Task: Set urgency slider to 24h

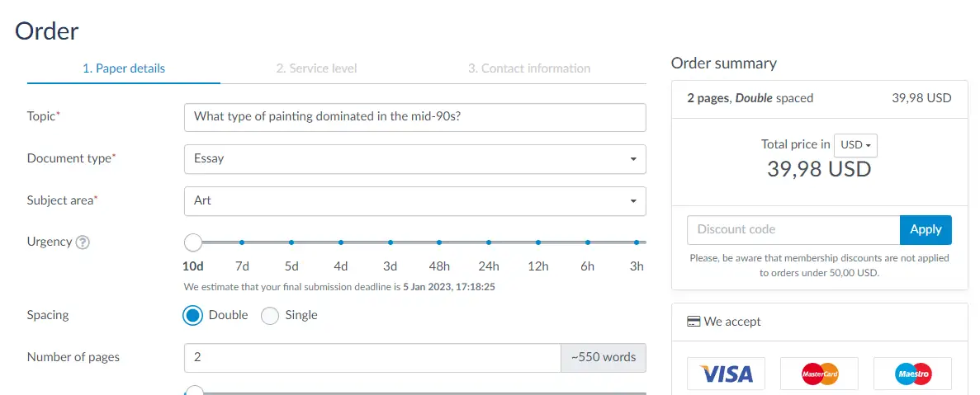Action: point(489,242)
